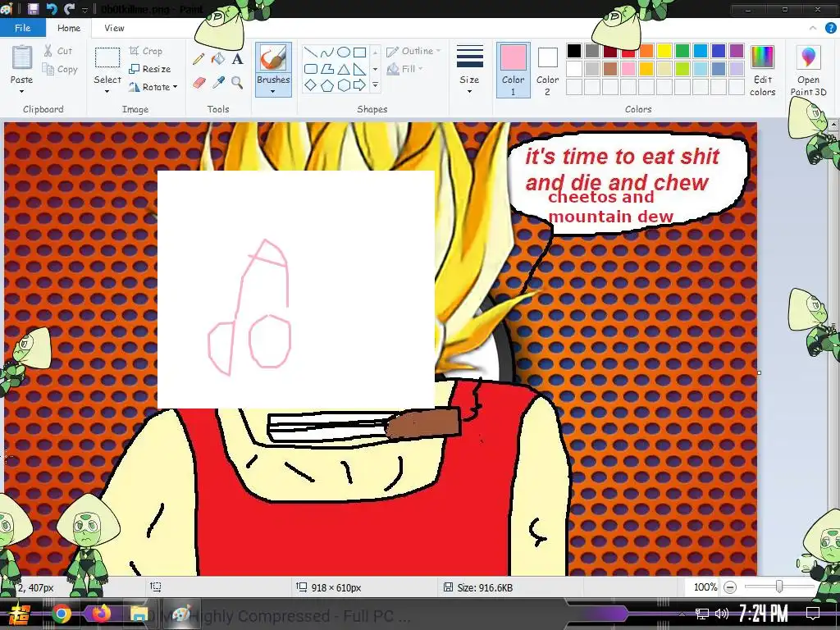This screenshot has height=630, width=840.
Task: Click the volume icon in system tray
Action: click(722, 614)
